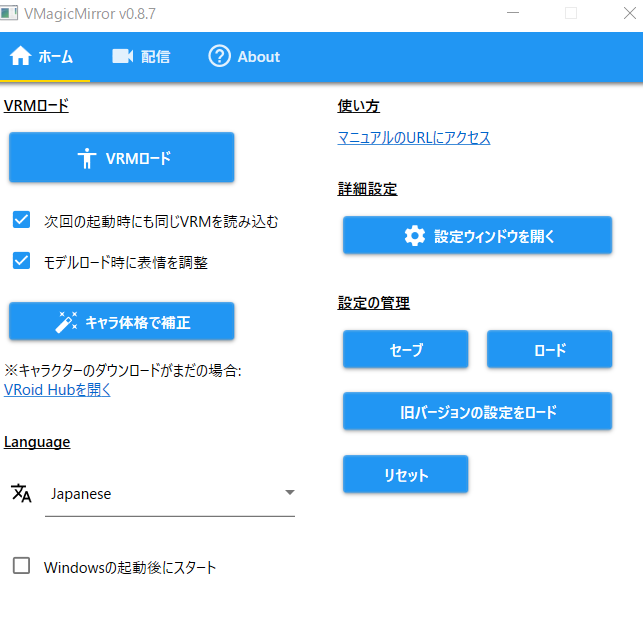
Task: Open マニュアルのURLにアクセス link
Action: click(x=414, y=138)
